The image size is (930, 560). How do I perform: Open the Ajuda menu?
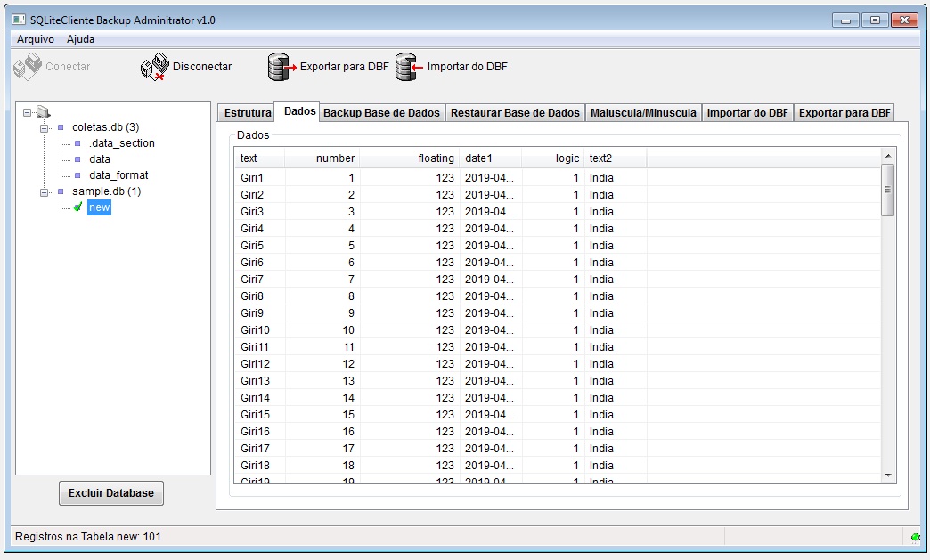[80, 39]
